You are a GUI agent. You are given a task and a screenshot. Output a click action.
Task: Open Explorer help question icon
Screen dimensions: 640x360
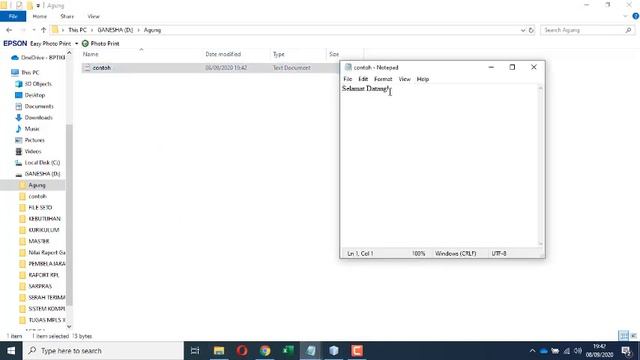click(x=636, y=16)
